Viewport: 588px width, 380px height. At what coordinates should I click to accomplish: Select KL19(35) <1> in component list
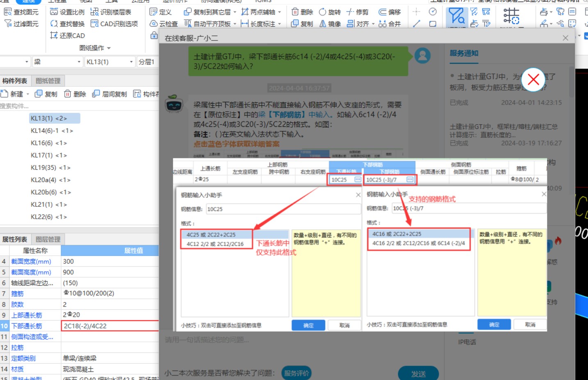50,167
